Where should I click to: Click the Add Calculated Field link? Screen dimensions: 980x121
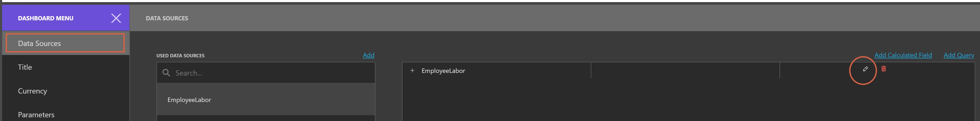903,55
